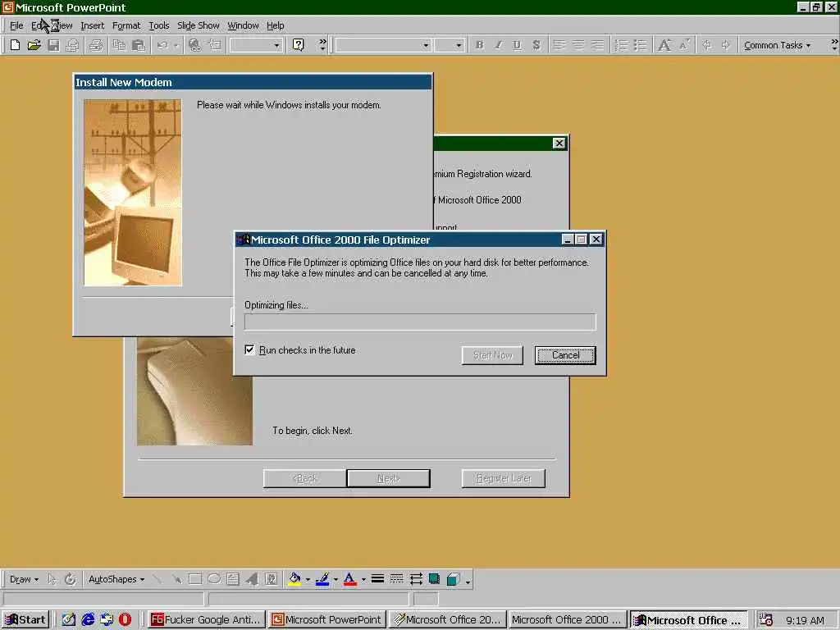840x630 pixels.
Task: Cancel the Office File Optimizer
Action: click(x=565, y=355)
